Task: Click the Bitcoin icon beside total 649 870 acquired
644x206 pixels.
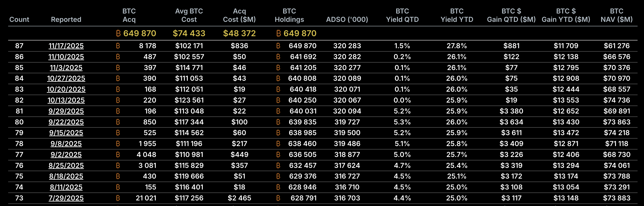Action: (x=119, y=33)
